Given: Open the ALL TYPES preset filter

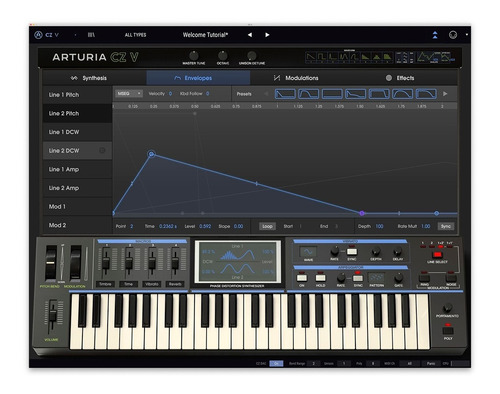Looking at the screenshot, I should [135, 35].
